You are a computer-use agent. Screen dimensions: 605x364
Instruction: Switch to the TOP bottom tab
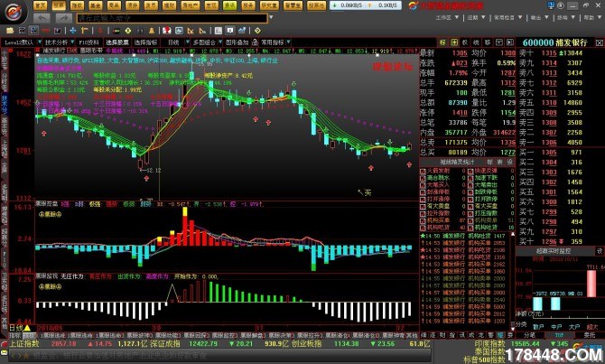tap(559, 335)
